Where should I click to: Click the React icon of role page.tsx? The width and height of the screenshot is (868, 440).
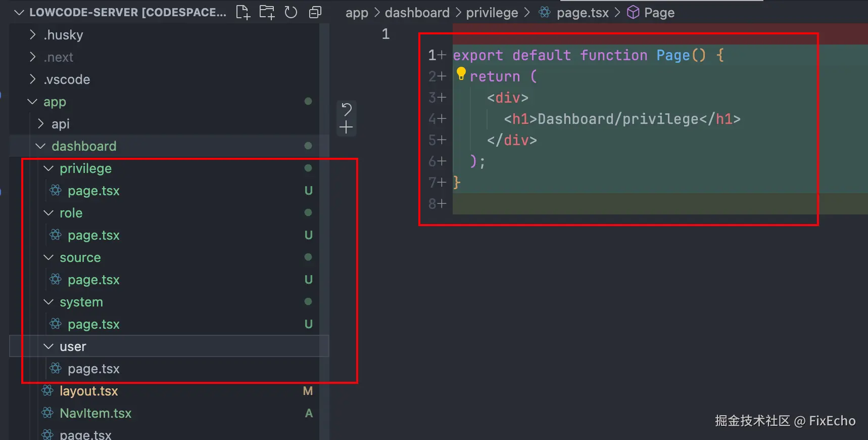pyautogui.click(x=56, y=235)
